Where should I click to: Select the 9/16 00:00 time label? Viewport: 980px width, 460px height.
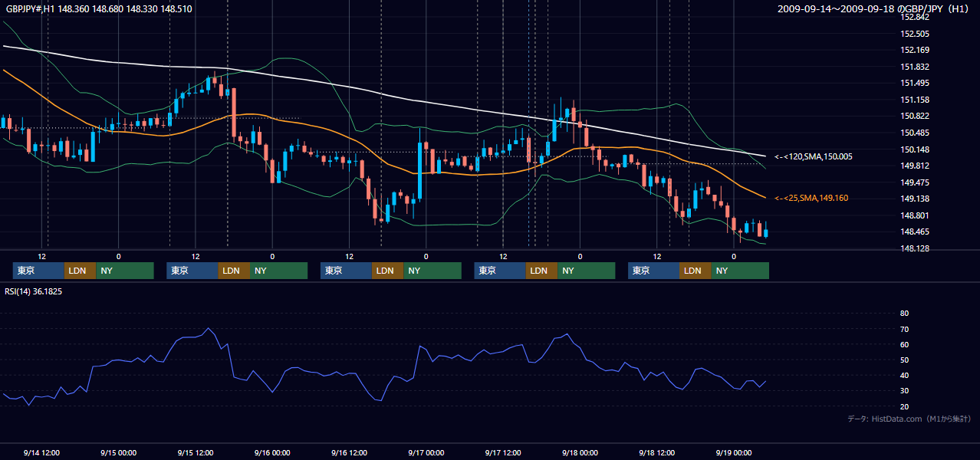point(271,452)
